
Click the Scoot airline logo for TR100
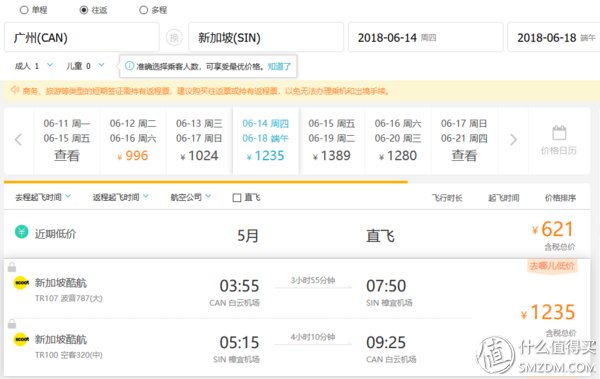[x=21, y=339]
